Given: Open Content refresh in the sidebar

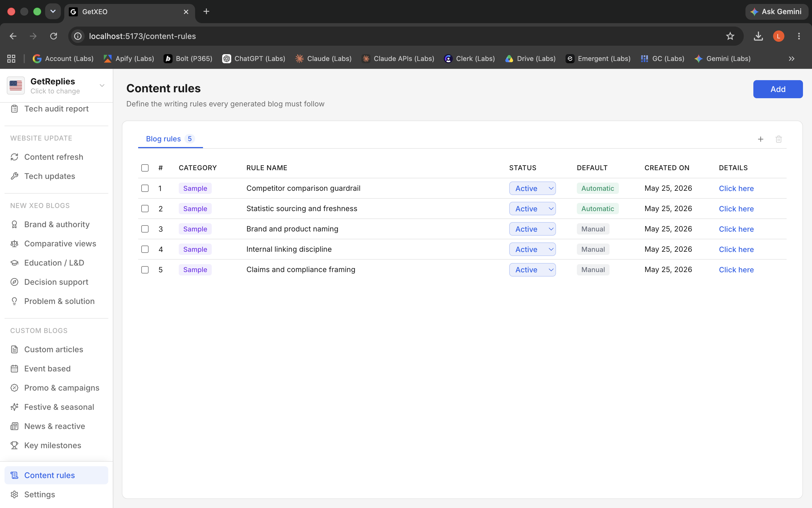Looking at the screenshot, I should coord(56,157).
